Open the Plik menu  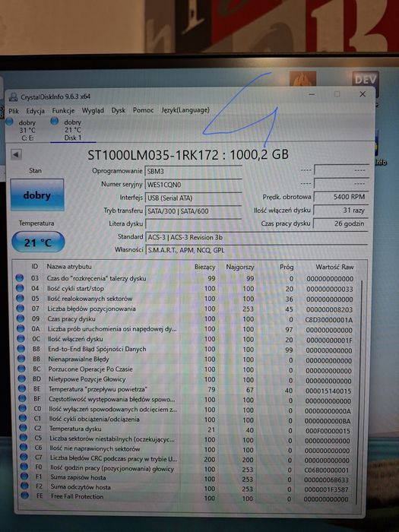point(14,111)
